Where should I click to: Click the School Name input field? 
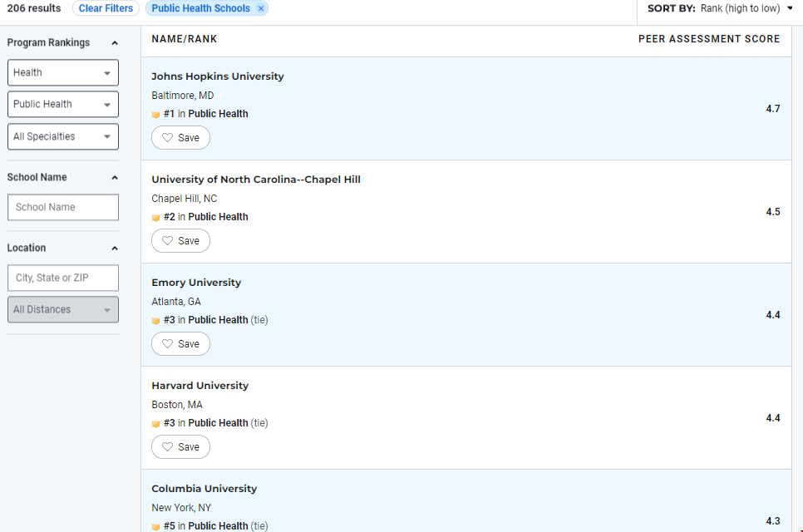[x=63, y=208]
